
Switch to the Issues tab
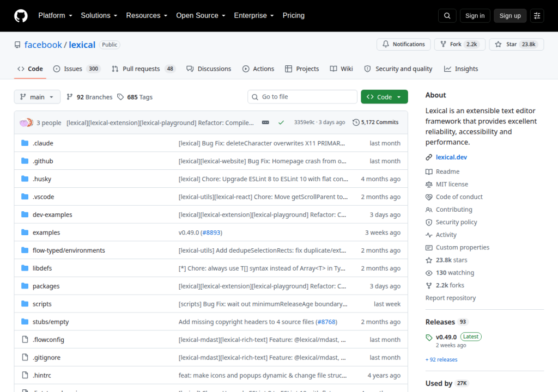click(x=76, y=69)
